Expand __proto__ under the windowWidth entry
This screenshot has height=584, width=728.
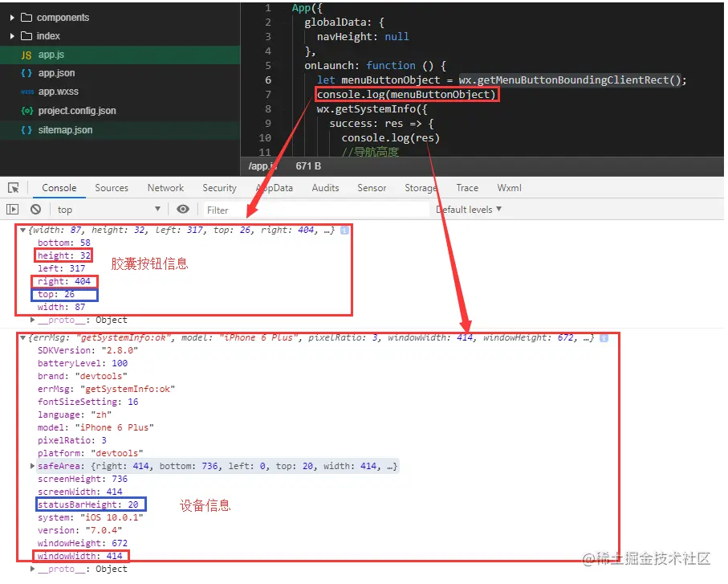32,569
